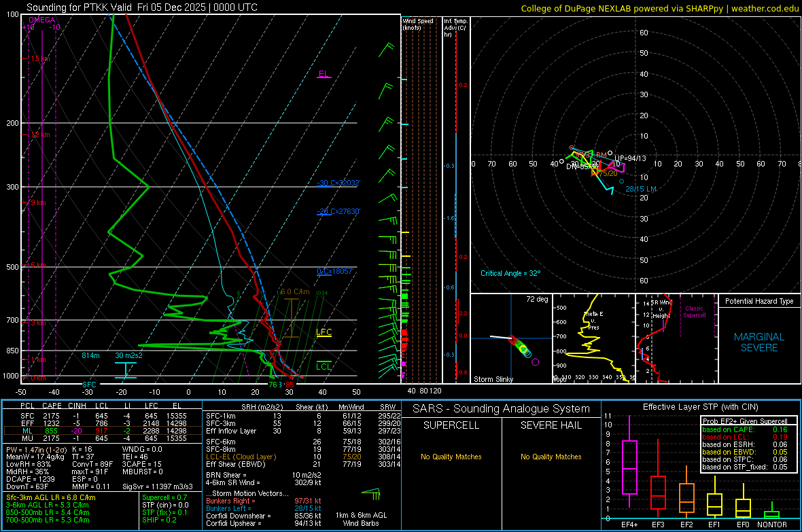
Task: Click the 'Effective Layer STP (with CIN)' title
Action: (x=700, y=407)
